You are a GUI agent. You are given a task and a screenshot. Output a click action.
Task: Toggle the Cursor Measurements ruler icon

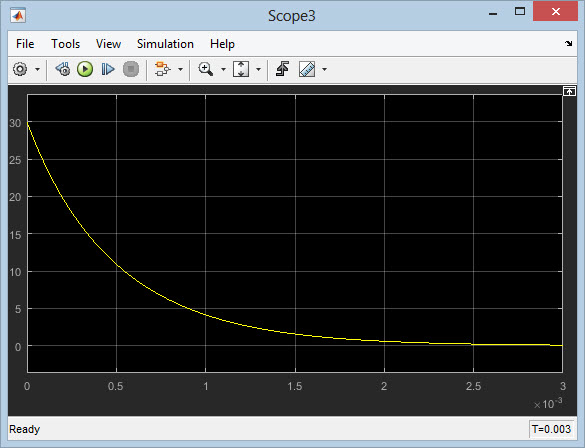pyautogui.click(x=307, y=69)
